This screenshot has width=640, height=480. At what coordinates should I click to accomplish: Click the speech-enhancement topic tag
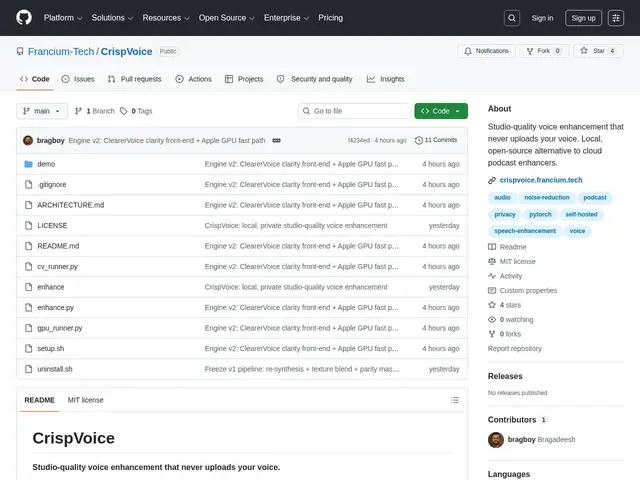point(525,231)
